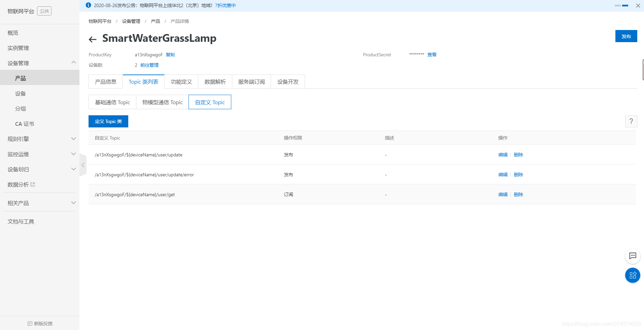Select the 物模型通信 Topic sub-tab

[163, 102]
